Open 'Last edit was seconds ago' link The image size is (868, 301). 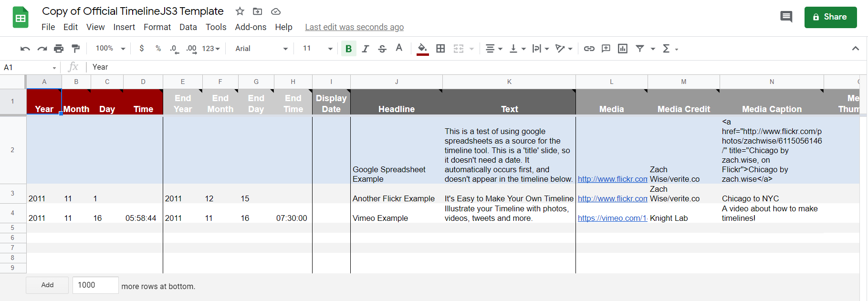tap(355, 27)
